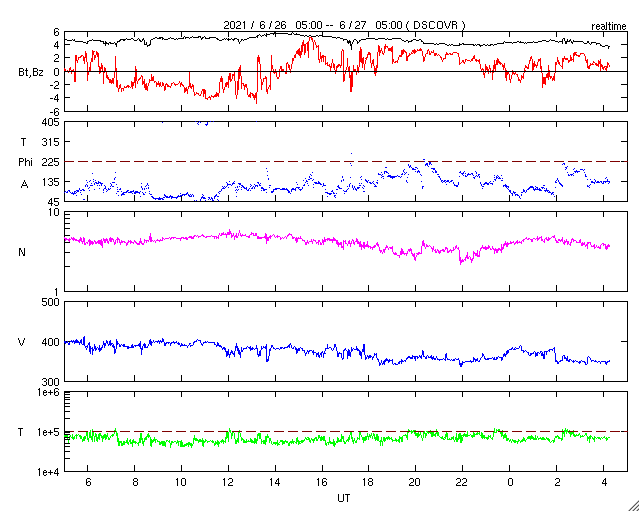Click the "Bt,Bz" axis label

point(31,74)
